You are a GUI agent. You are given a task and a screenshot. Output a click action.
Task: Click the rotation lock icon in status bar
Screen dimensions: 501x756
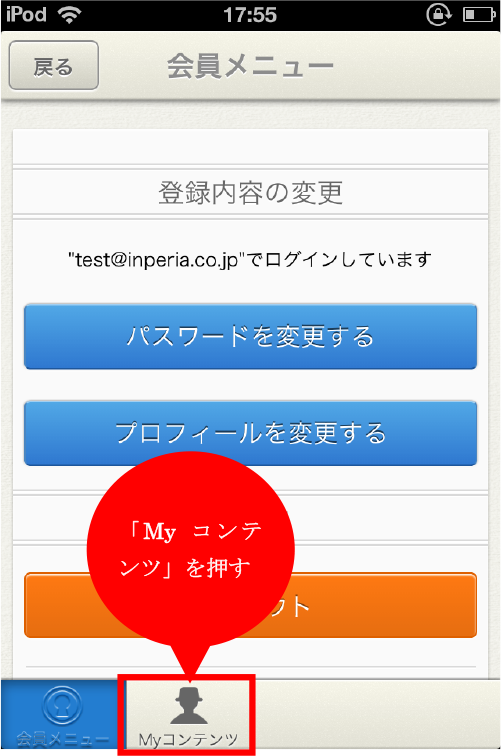[x=439, y=14]
